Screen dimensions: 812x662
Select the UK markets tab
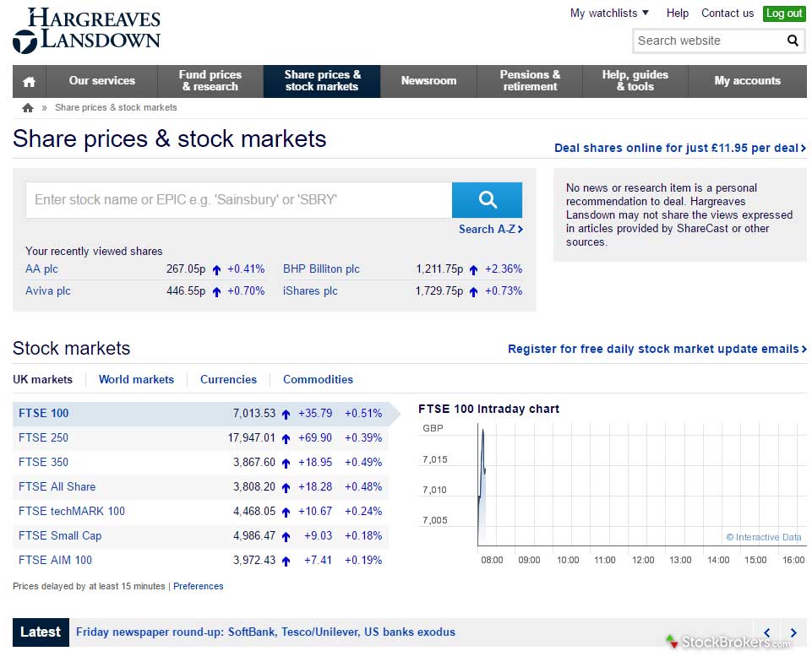click(42, 379)
